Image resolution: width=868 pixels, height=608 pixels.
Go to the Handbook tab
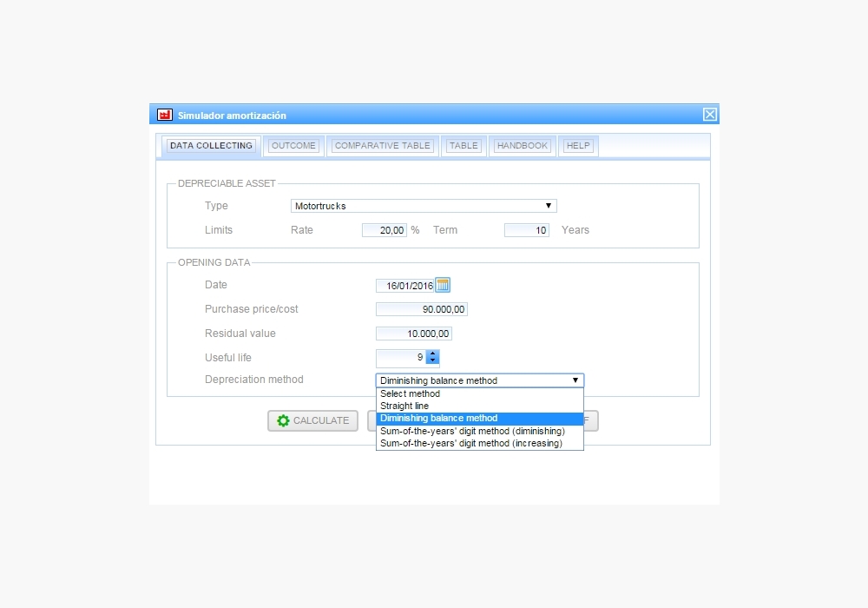click(522, 146)
